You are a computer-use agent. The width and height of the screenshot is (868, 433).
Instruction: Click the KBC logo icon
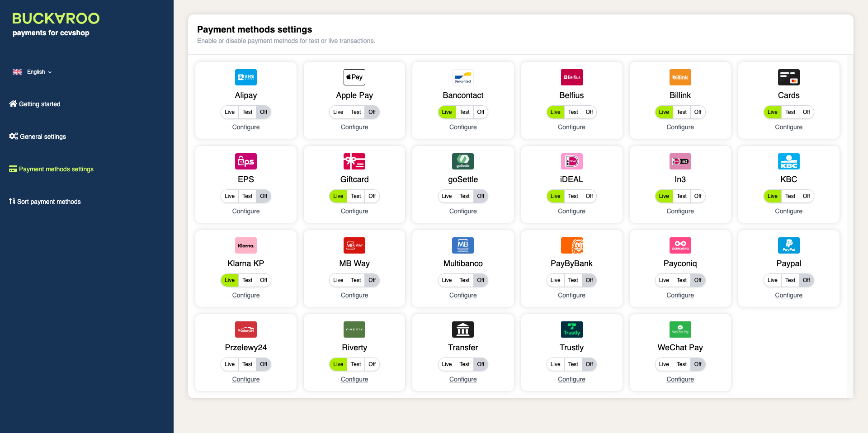pyautogui.click(x=789, y=161)
